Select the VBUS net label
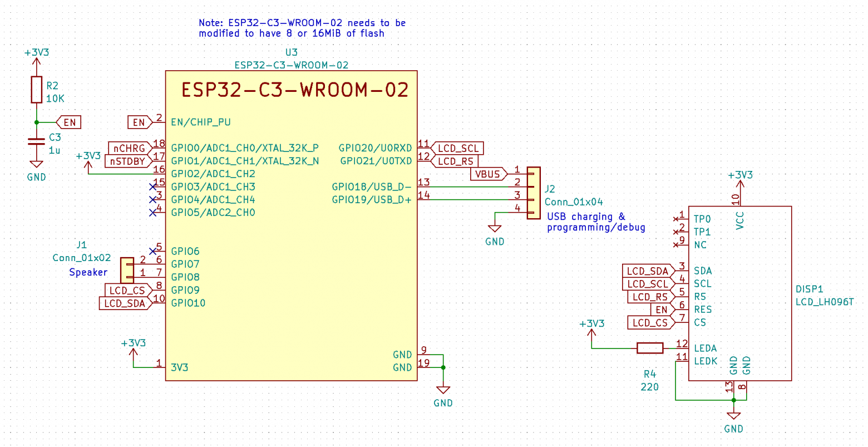 point(488,174)
